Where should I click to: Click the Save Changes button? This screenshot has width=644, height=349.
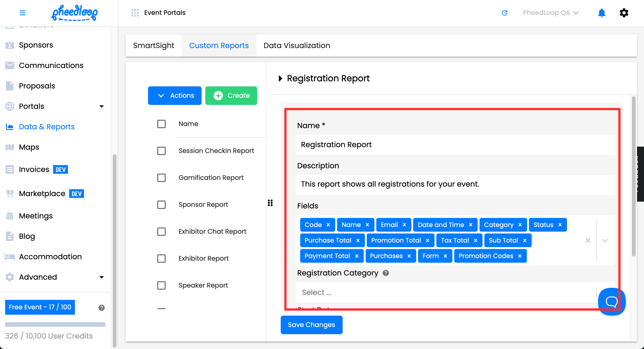311,325
